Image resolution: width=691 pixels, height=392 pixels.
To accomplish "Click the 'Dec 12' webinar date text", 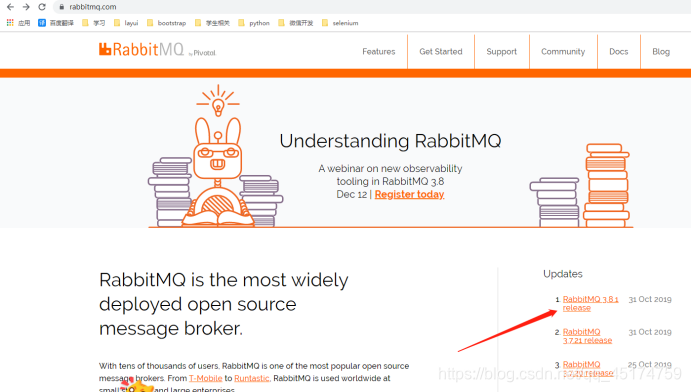I will [x=352, y=194].
